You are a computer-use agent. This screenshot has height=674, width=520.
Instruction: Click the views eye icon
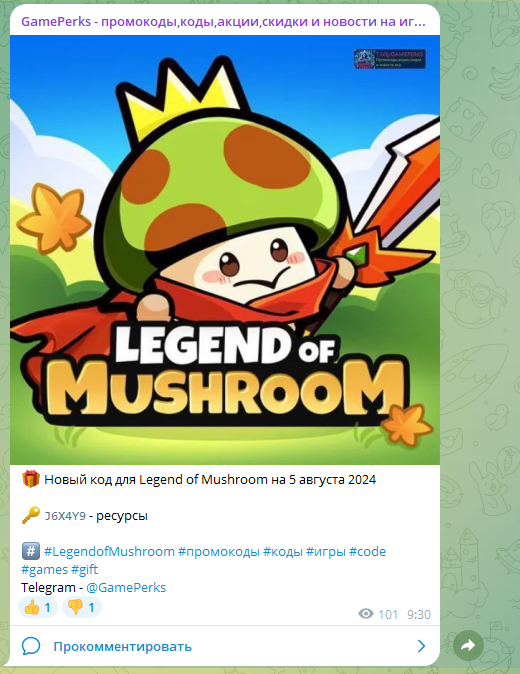366,614
